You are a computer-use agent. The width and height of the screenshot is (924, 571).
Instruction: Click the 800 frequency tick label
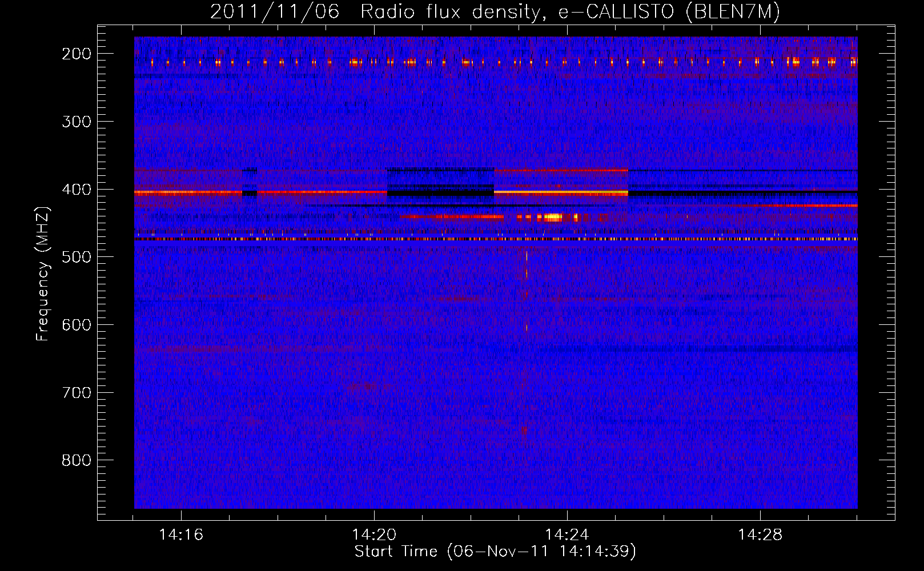[x=76, y=460]
